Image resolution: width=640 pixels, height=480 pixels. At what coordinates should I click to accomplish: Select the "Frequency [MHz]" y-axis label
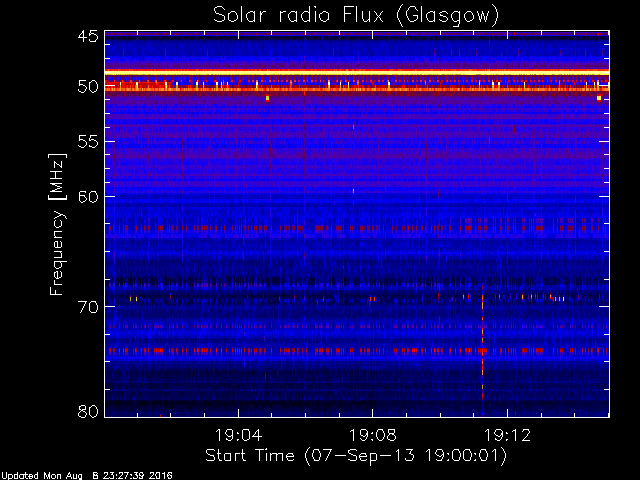(x=57, y=224)
